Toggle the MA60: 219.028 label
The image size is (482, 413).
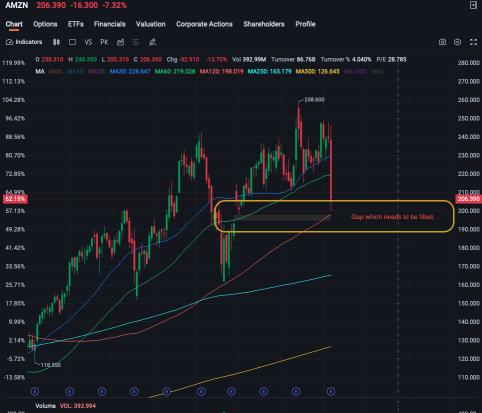click(x=175, y=71)
